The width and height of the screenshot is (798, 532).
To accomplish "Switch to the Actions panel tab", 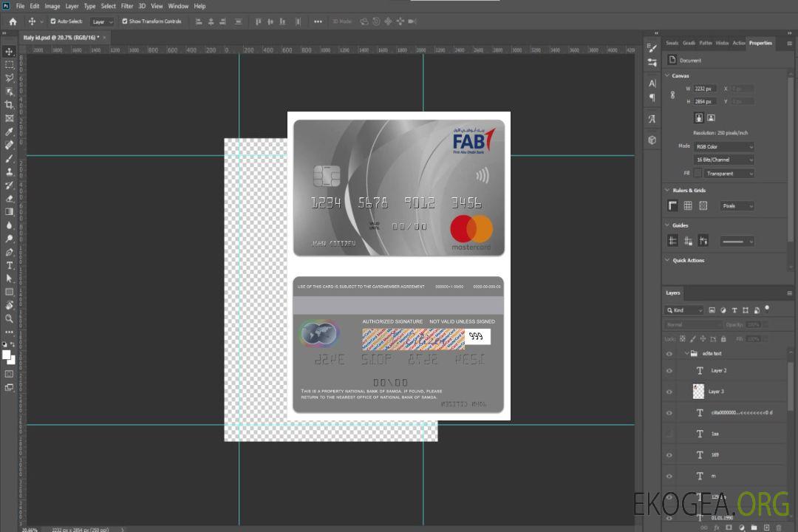I will 739,43.
